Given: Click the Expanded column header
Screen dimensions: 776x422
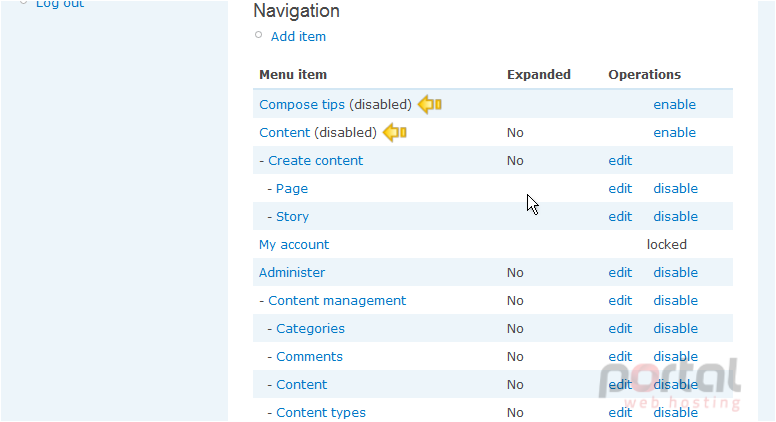Looking at the screenshot, I should click(538, 75).
